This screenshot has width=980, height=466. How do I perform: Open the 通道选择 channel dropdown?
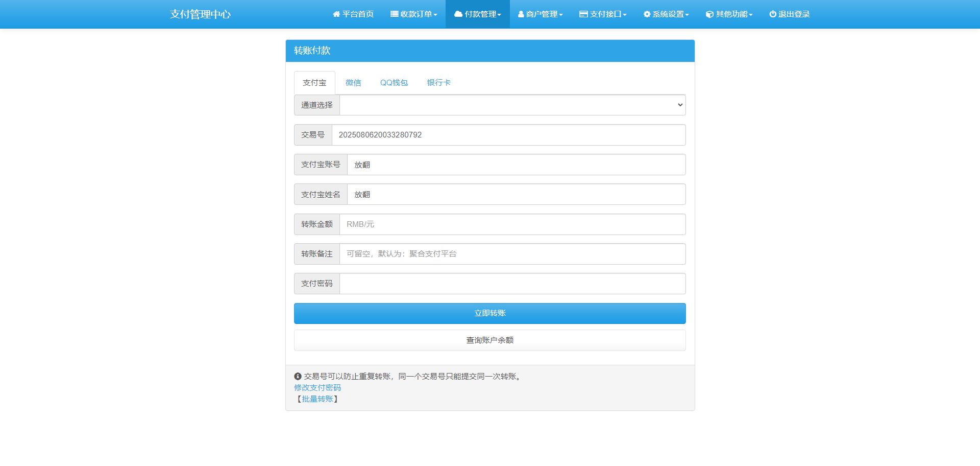pyautogui.click(x=511, y=105)
